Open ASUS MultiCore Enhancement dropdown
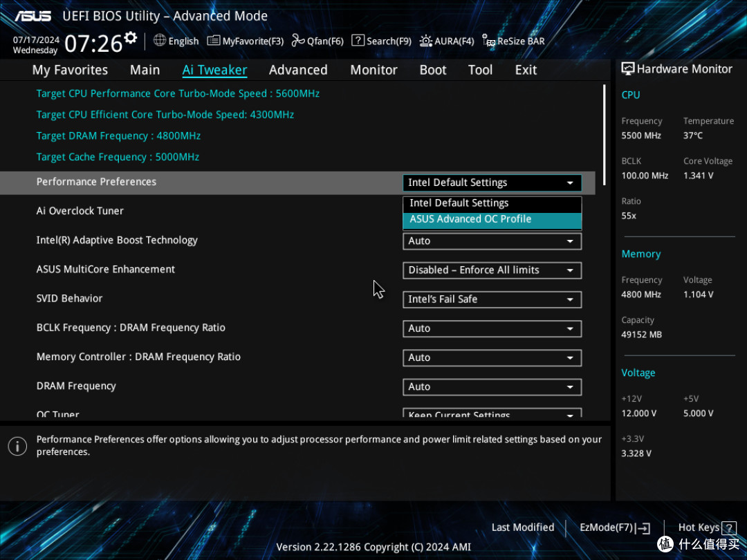This screenshot has height=560, width=747. 492,270
